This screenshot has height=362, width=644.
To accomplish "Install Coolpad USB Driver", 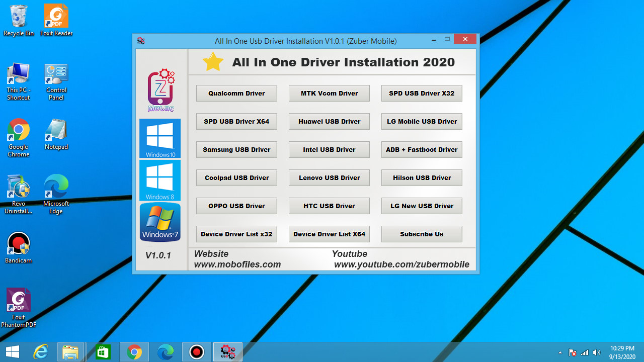I will tap(236, 177).
